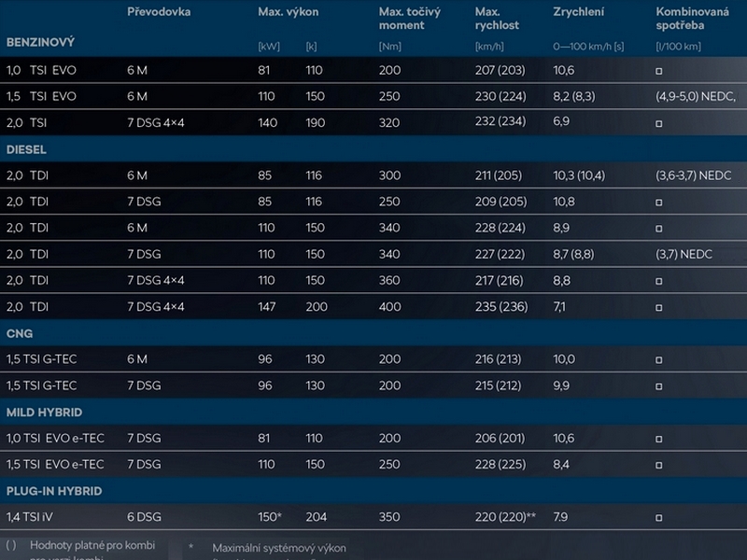The height and width of the screenshot is (560, 747).
Task: Click the 7 DSG 4×4 gearbox in 2,0 TSI row
Action: coord(155,123)
